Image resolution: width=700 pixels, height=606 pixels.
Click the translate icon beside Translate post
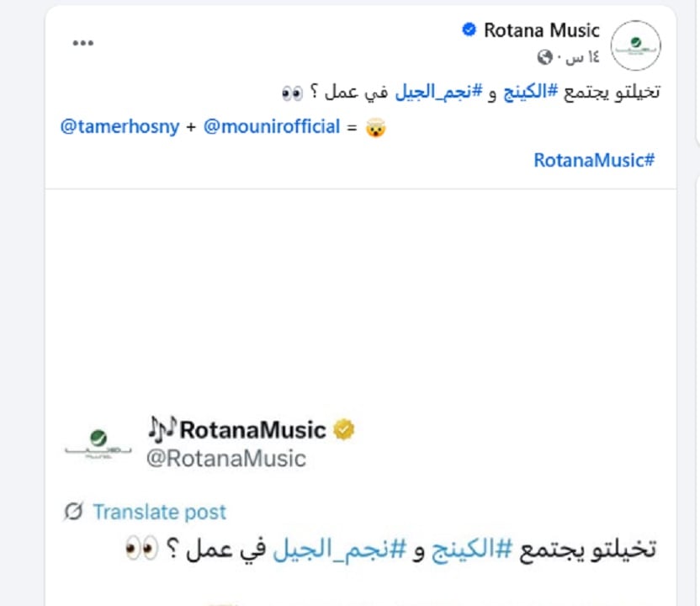[x=76, y=511]
